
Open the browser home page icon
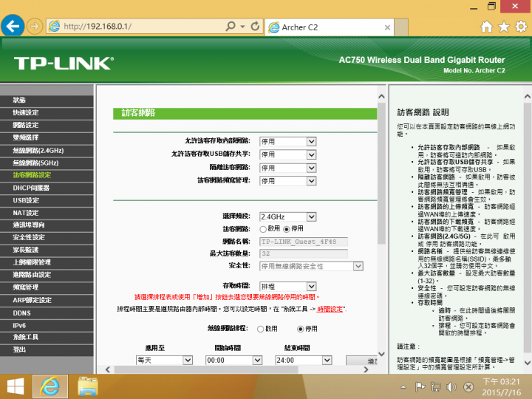(x=486, y=27)
